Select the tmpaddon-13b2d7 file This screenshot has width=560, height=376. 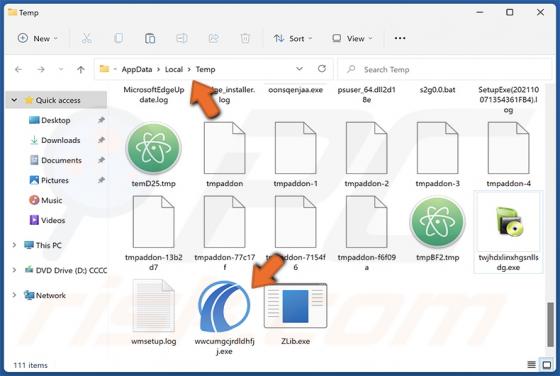click(x=154, y=234)
